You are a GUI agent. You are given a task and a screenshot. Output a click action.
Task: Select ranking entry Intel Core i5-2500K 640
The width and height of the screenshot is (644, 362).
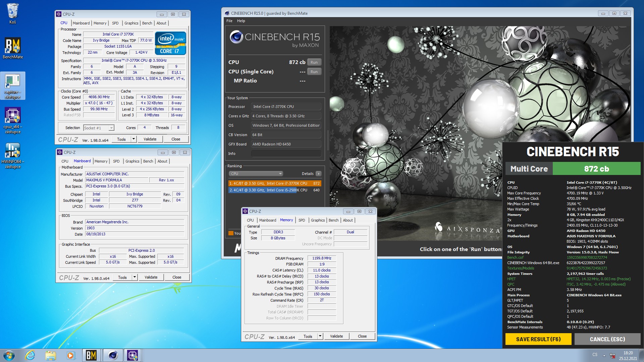[275, 190]
